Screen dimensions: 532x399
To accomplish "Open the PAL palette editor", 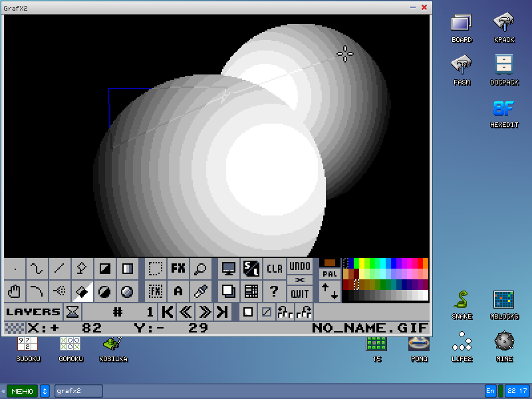I will point(331,273).
